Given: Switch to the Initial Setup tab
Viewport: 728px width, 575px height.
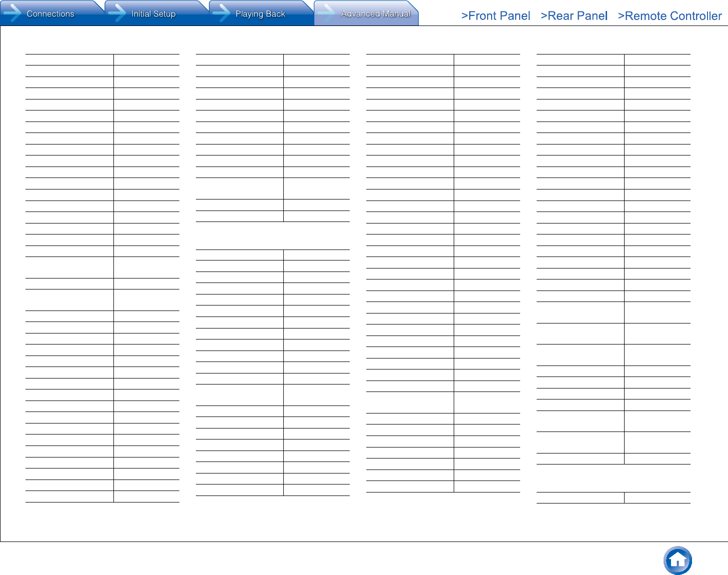Looking at the screenshot, I should coord(156,13).
